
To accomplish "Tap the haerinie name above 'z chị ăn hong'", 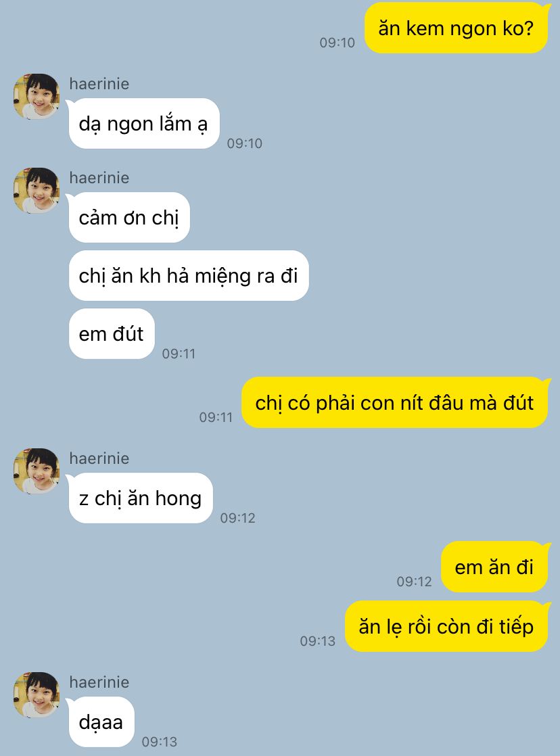I will click(x=99, y=458).
